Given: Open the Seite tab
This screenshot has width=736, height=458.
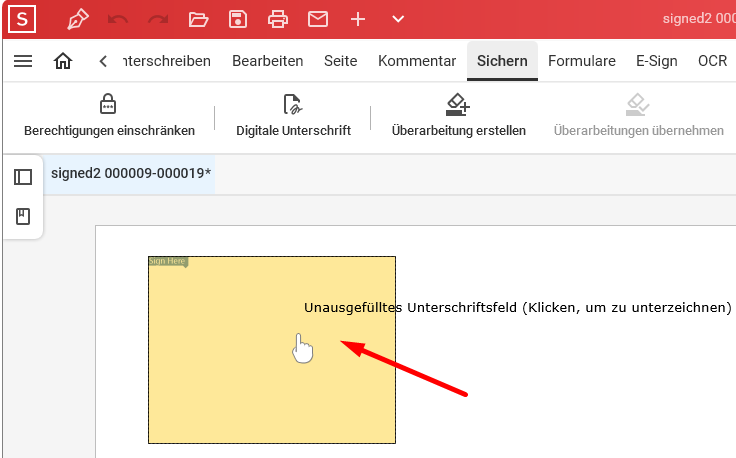Looking at the screenshot, I should click(x=340, y=61).
